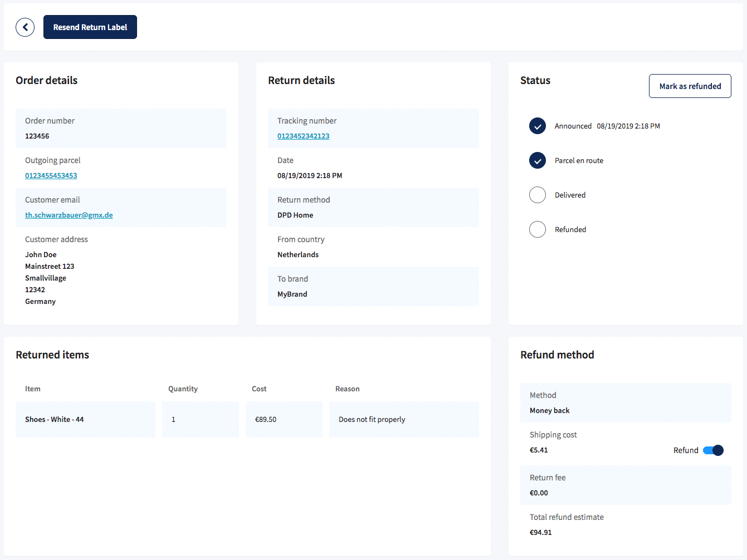Click the Delivered status label

(570, 195)
